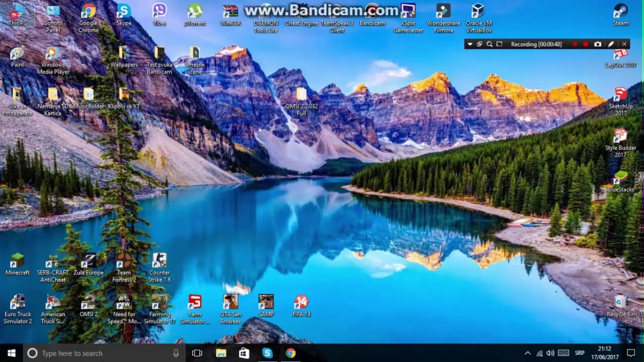
Task: Launch Need for Speed Most Wanted icon
Action: coord(124,310)
